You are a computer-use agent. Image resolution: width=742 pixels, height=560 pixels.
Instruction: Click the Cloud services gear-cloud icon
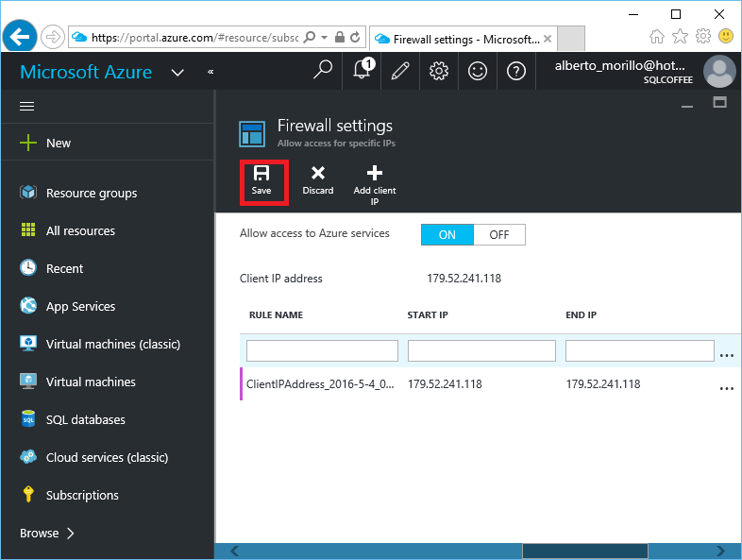pyautogui.click(x=28, y=457)
